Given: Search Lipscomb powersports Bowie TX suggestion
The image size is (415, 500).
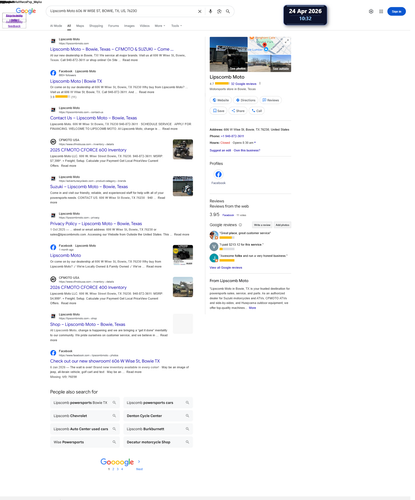Looking at the screenshot, I should [x=85, y=403].
